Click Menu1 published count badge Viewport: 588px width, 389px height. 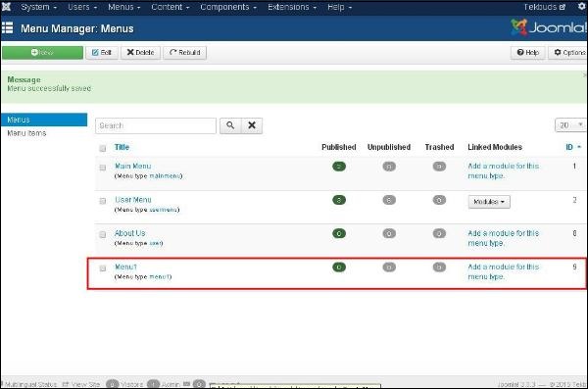point(339,267)
